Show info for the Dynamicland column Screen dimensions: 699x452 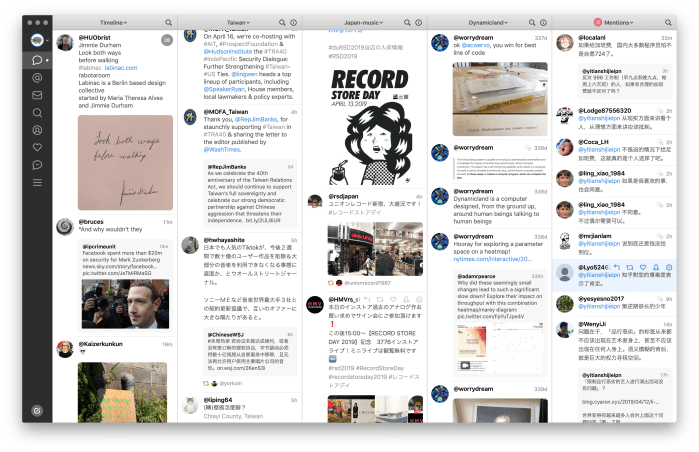pyautogui.click(x=543, y=22)
